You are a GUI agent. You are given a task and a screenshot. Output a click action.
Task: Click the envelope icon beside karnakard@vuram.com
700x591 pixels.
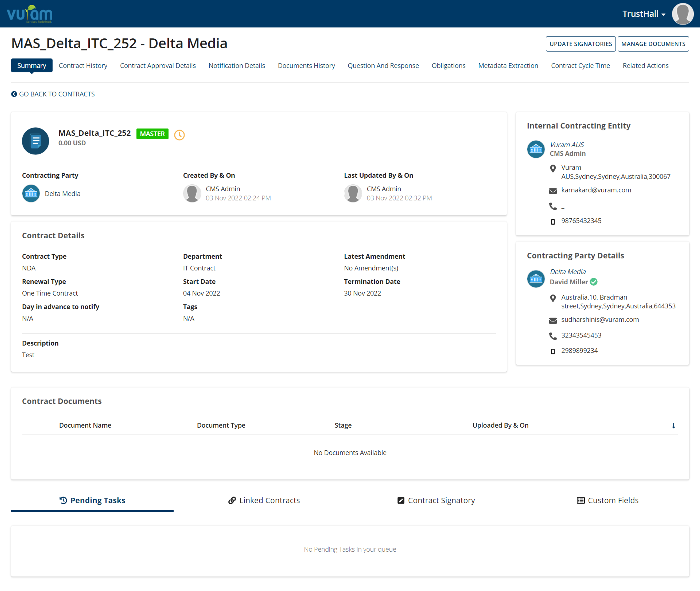tap(553, 191)
